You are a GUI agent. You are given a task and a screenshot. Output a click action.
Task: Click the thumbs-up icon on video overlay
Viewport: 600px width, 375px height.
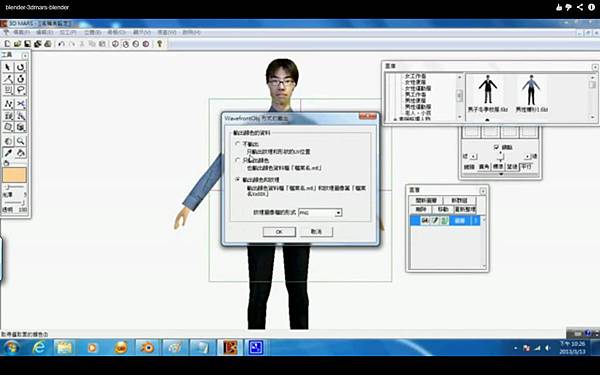coord(559,7)
